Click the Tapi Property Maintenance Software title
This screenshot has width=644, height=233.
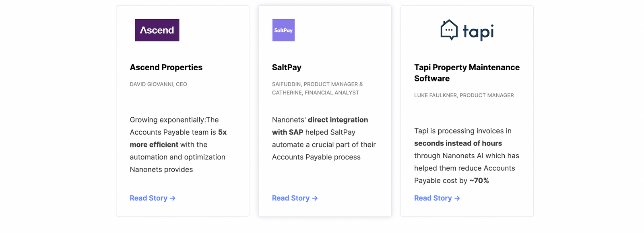[466, 73]
